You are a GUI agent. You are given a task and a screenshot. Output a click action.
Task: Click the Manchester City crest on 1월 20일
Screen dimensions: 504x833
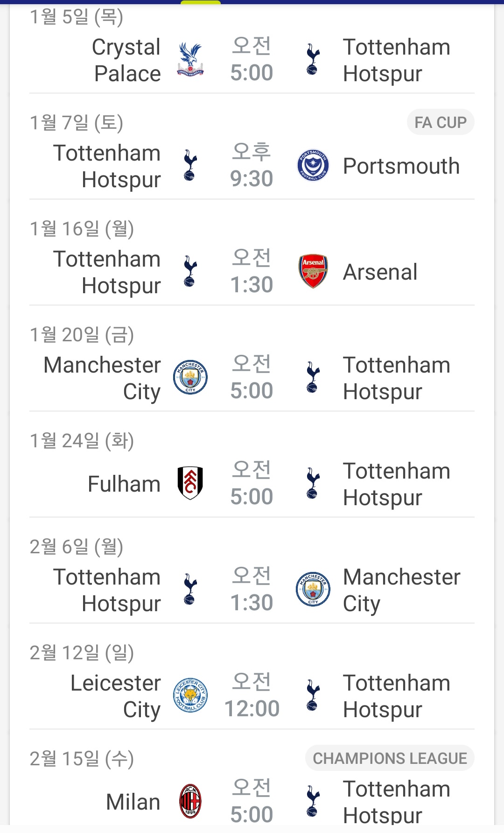tap(190, 377)
